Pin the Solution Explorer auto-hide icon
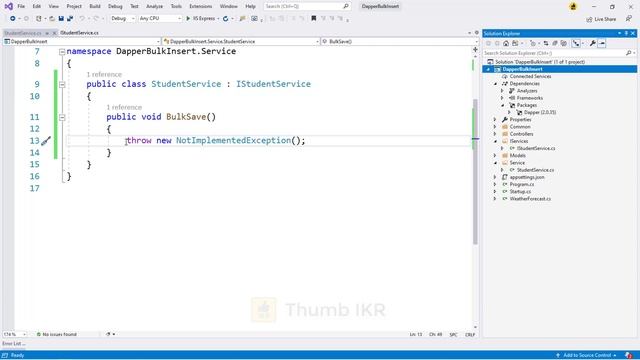Viewport: 640px width, 360px height. [626, 33]
